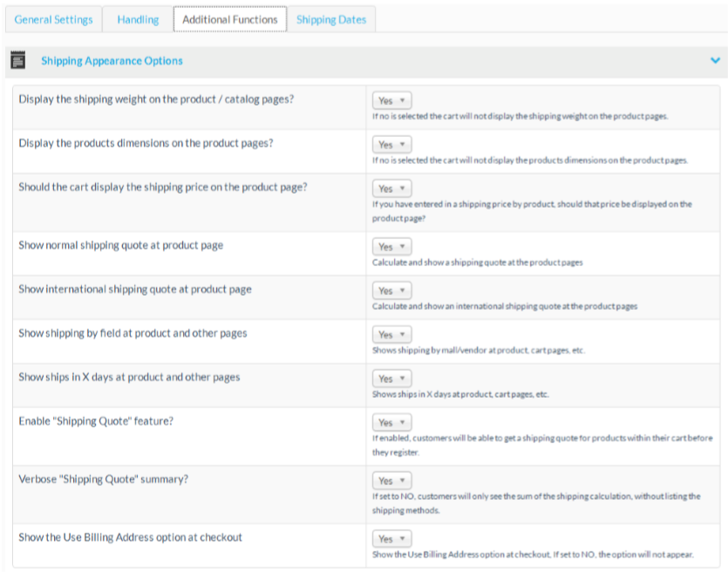Click the Verbose "Shipping Quote" summary label
This screenshot has height=574, width=728.
pyautogui.click(x=104, y=480)
